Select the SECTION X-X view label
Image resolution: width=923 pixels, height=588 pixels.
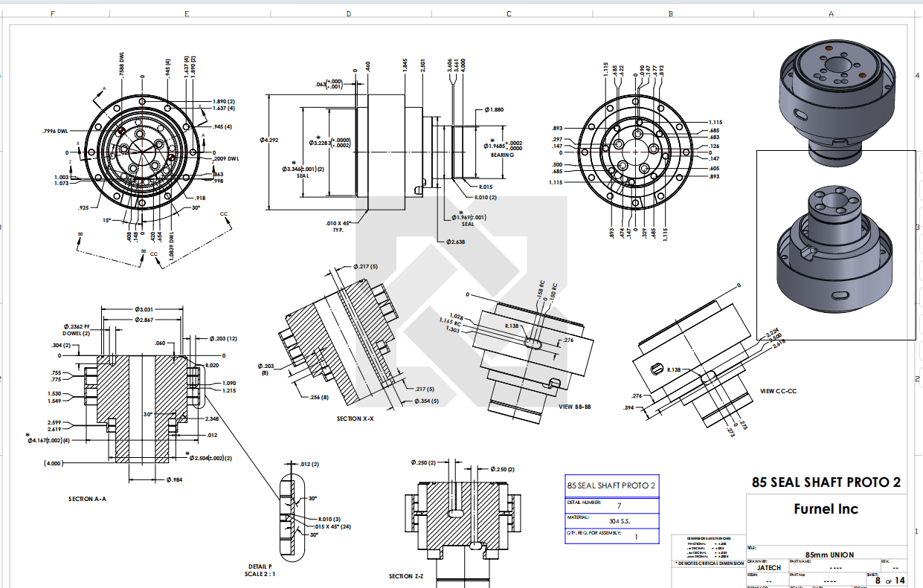[355, 419]
